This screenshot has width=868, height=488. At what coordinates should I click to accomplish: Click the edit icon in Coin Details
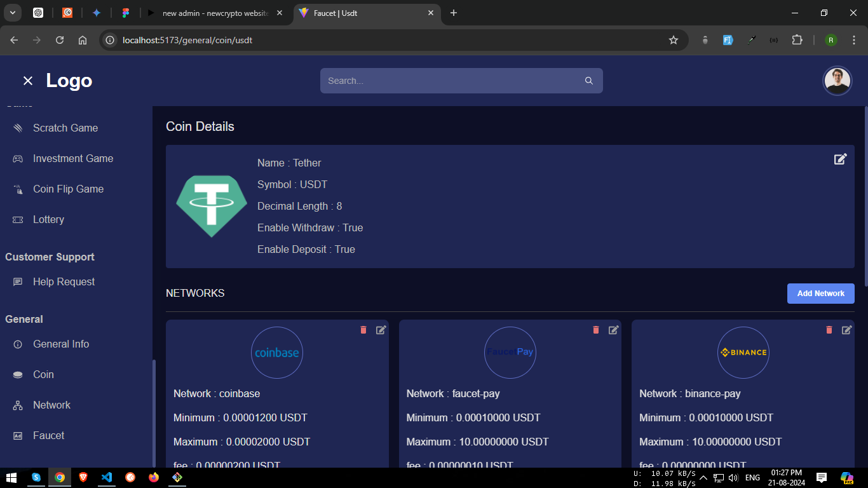tap(840, 159)
